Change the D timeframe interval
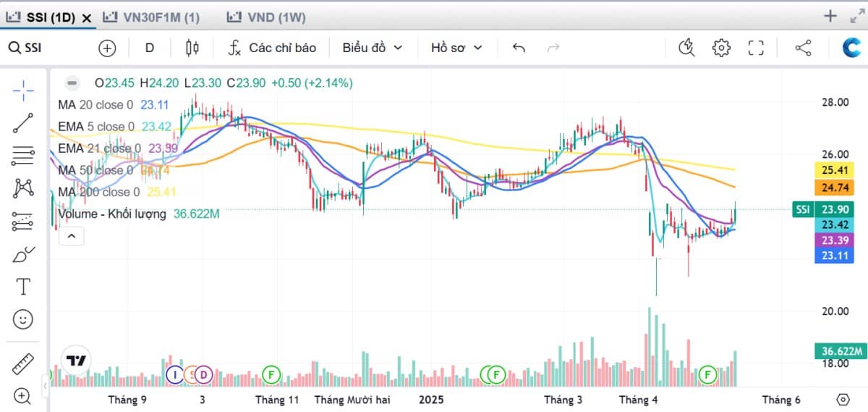 click(150, 48)
